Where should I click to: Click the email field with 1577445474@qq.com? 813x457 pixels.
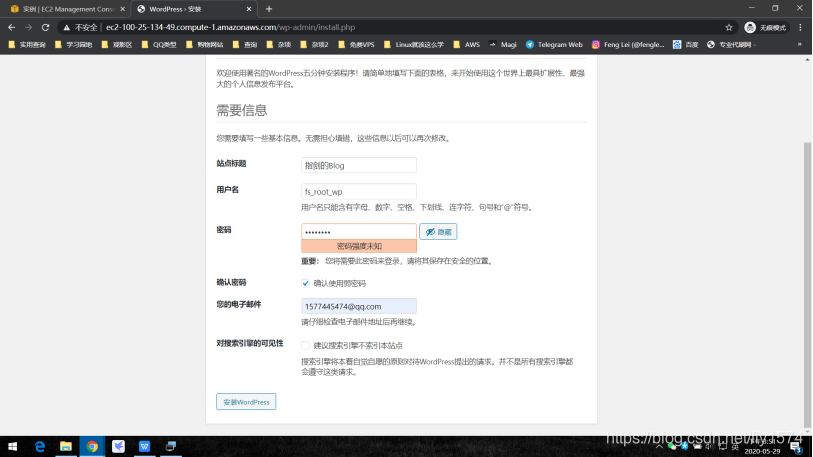point(359,306)
